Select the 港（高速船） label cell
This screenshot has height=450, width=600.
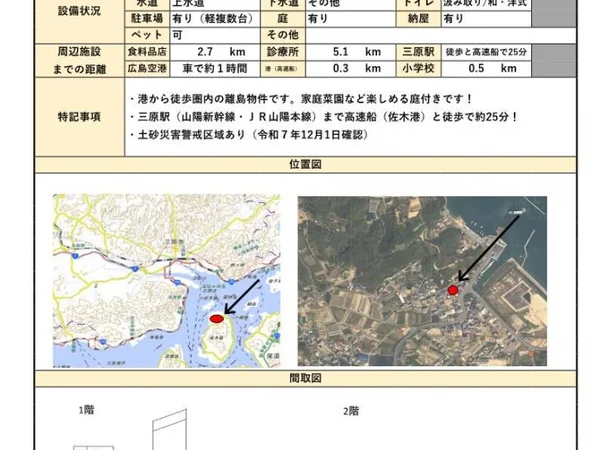point(283,68)
